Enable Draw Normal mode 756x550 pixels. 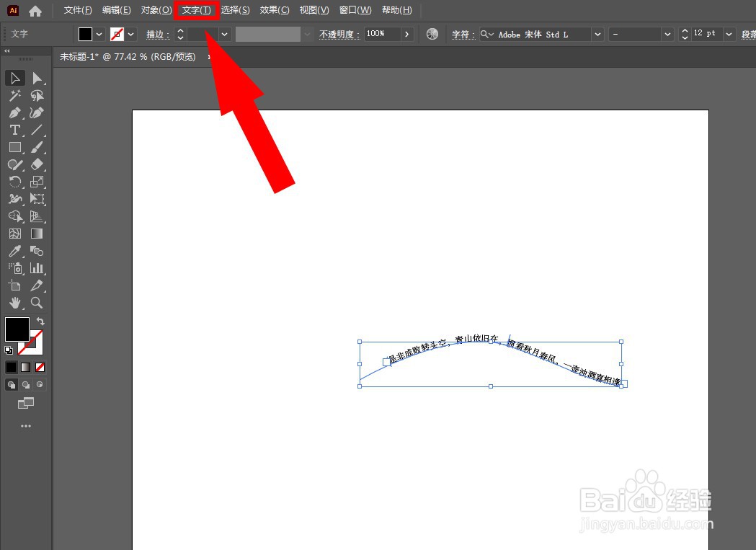click(11, 385)
